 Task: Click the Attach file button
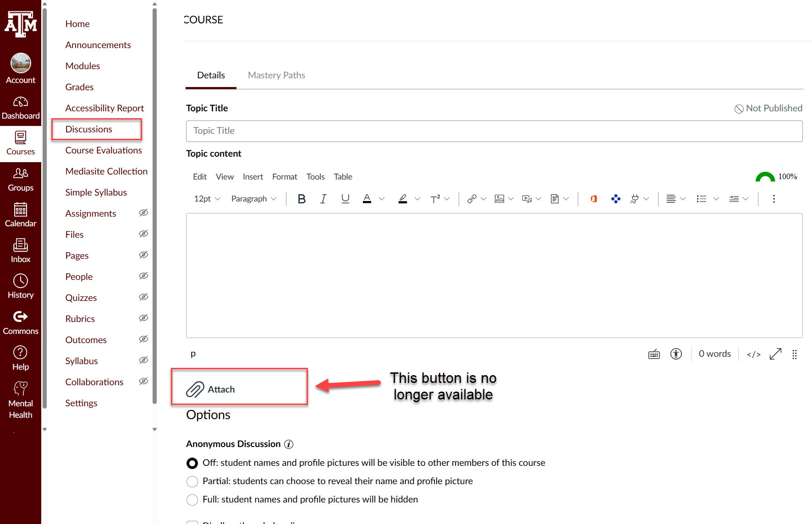[211, 389]
